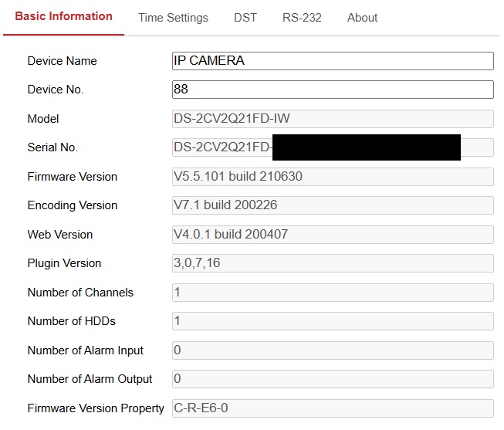Click the Web Version field V4.0.1
Screen dimensions: 504x430
(333, 235)
